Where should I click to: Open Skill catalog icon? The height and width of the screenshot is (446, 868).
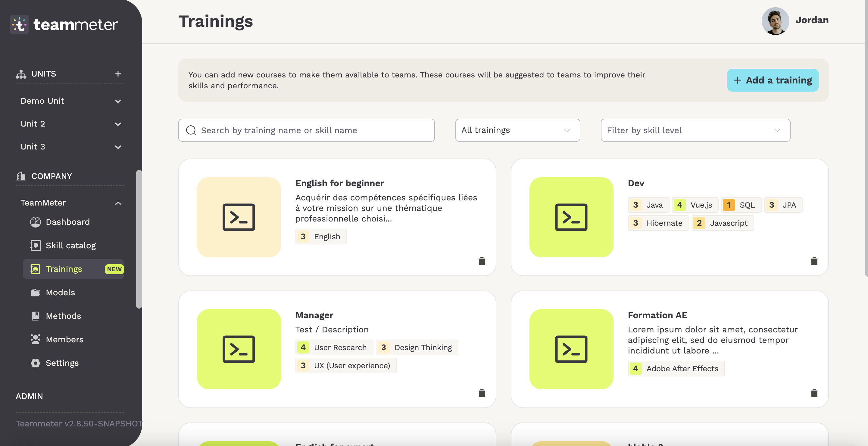point(35,245)
